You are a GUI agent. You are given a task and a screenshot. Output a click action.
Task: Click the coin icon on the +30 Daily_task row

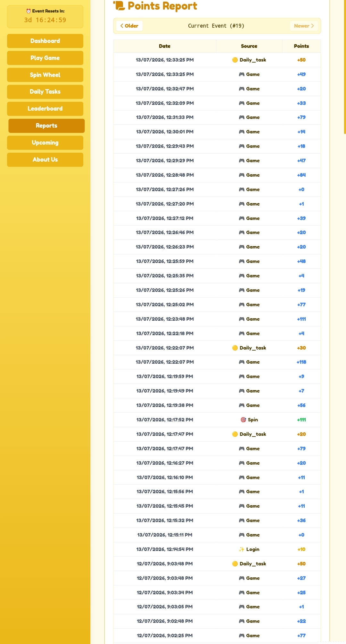[x=235, y=348]
